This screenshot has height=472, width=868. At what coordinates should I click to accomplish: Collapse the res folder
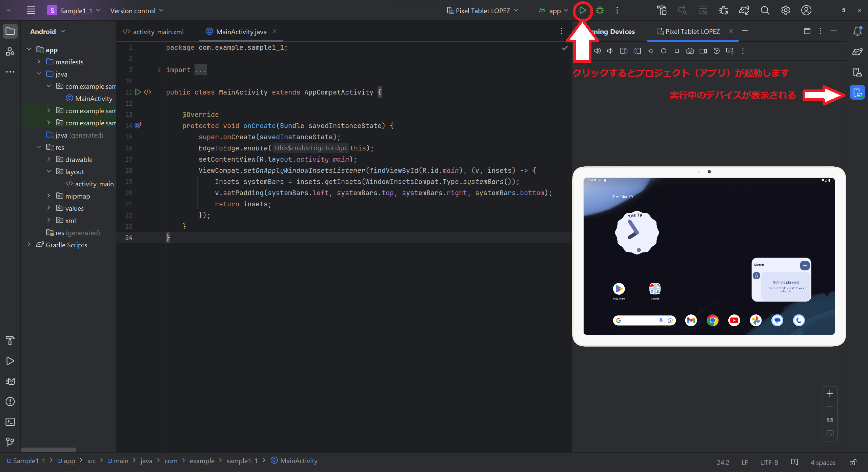pos(39,147)
